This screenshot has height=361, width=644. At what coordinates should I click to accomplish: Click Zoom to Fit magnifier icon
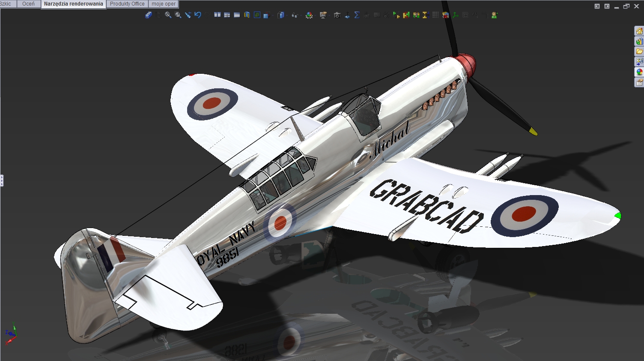point(168,15)
